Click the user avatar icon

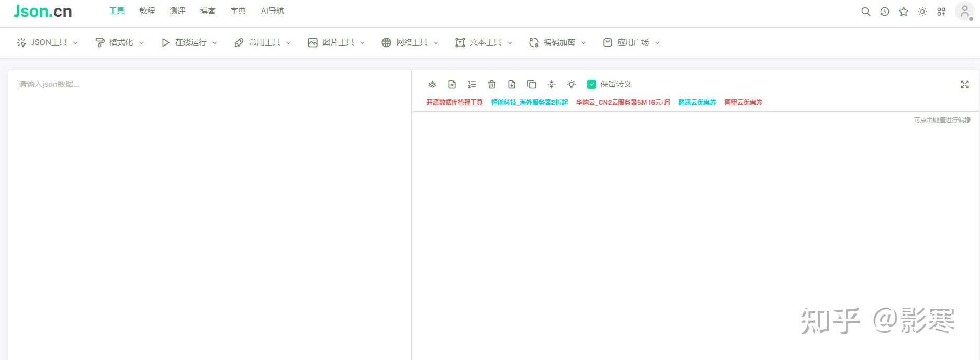[x=964, y=12]
